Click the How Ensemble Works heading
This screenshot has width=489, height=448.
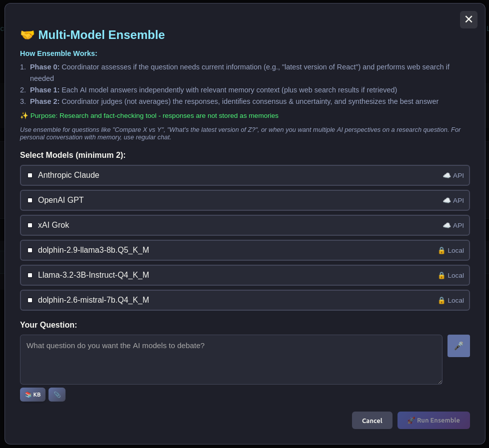58,53
